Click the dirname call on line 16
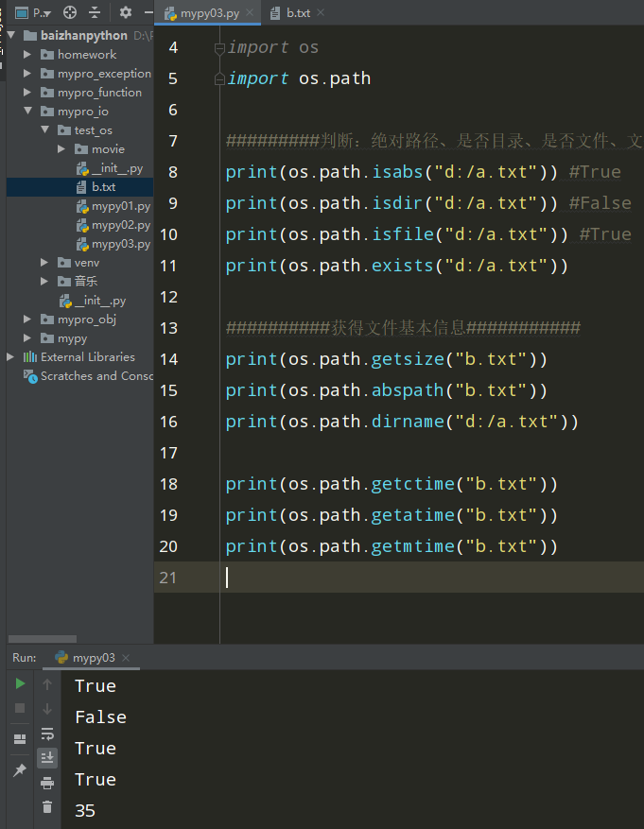Viewport: 644px width, 829px height. [408, 422]
